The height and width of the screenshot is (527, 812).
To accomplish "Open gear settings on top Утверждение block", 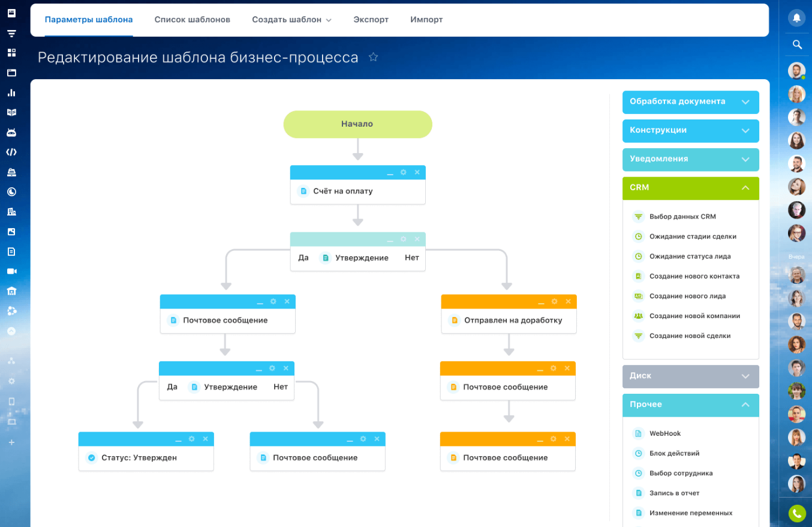I will (404, 239).
